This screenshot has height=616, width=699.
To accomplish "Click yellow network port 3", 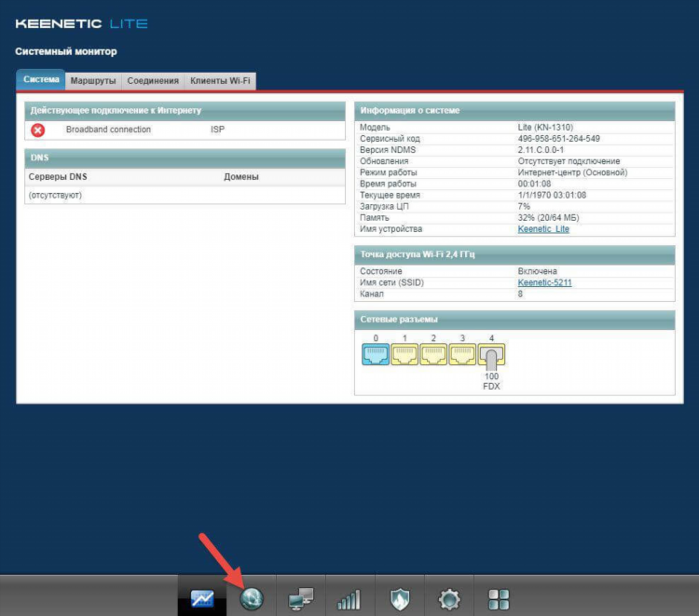I will point(462,354).
